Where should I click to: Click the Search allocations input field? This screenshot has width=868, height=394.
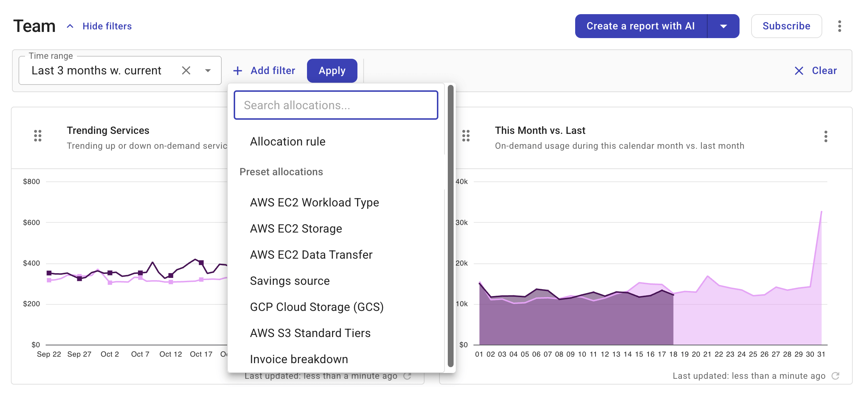(336, 105)
